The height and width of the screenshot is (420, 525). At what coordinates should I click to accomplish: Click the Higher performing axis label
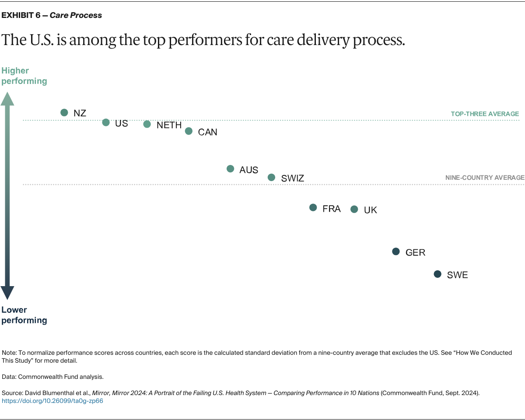pyautogui.click(x=24, y=76)
